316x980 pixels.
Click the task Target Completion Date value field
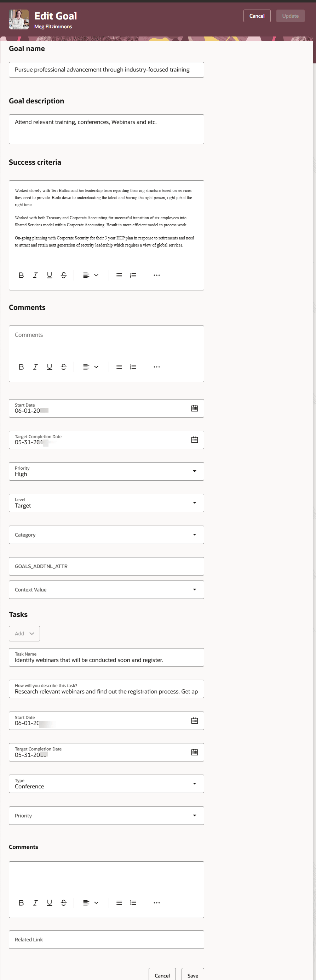click(107, 752)
